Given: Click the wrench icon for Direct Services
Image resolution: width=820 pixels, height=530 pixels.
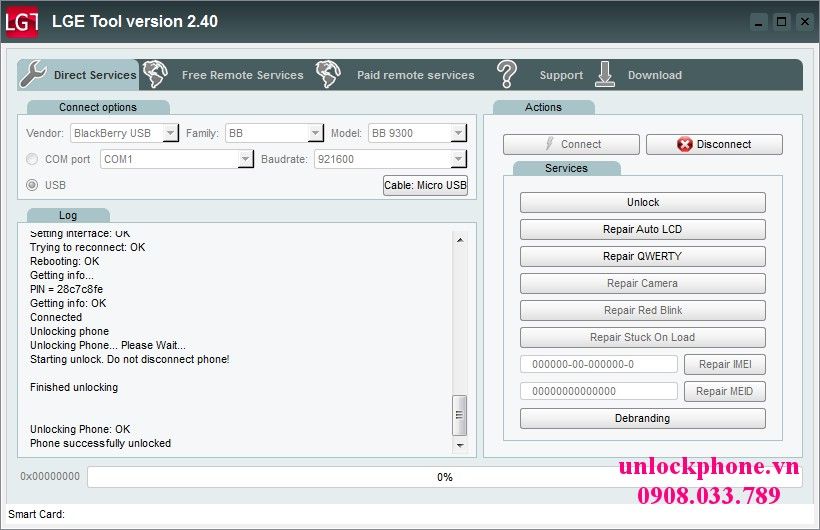Looking at the screenshot, I should (33, 74).
